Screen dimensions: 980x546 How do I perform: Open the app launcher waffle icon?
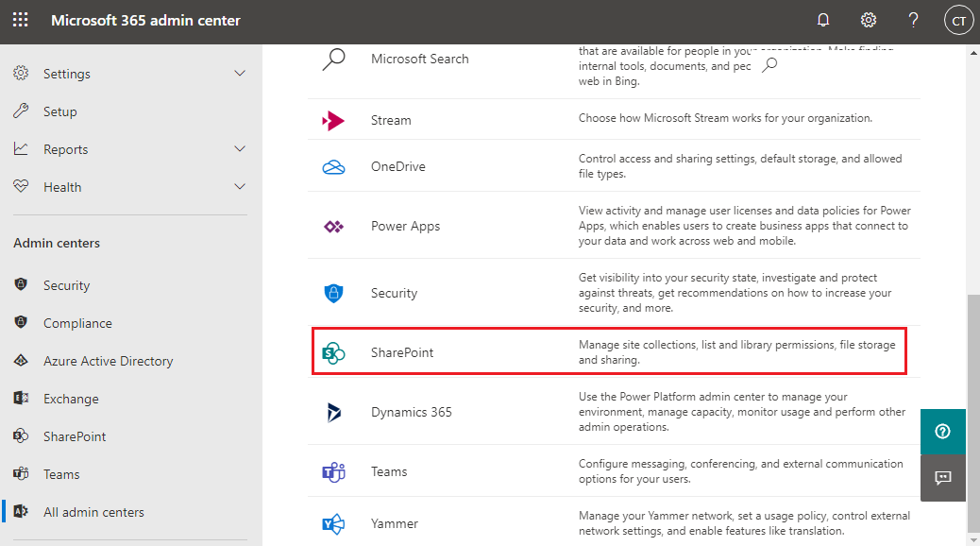coord(20,20)
